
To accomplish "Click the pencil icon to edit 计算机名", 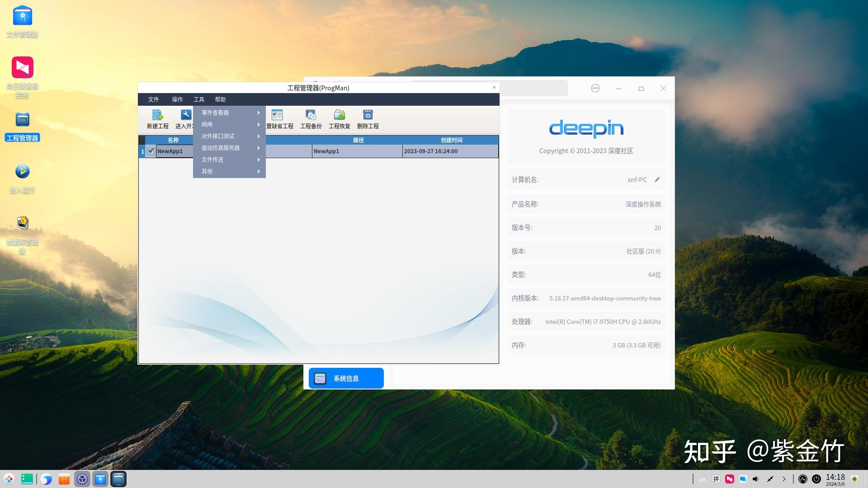I will (657, 179).
